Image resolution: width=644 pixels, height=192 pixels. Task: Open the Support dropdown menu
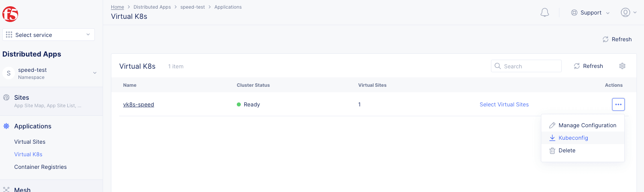click(590, 13)
